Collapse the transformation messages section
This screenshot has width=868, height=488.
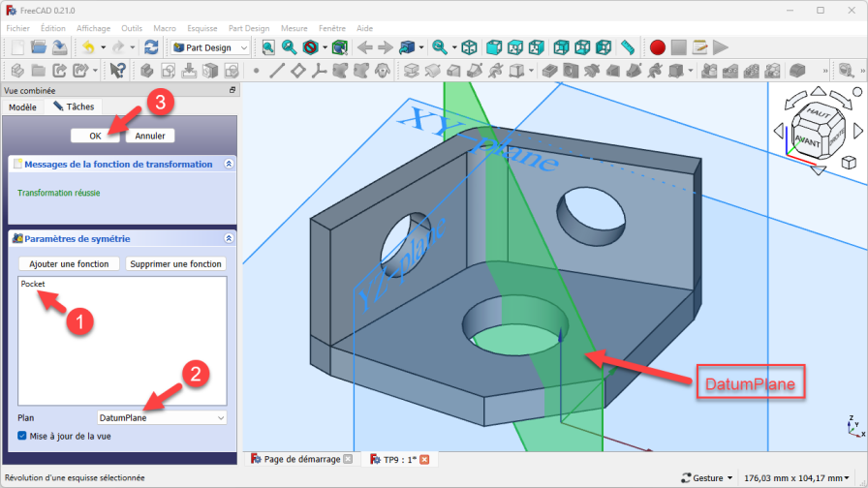click(x=229, y=165)
